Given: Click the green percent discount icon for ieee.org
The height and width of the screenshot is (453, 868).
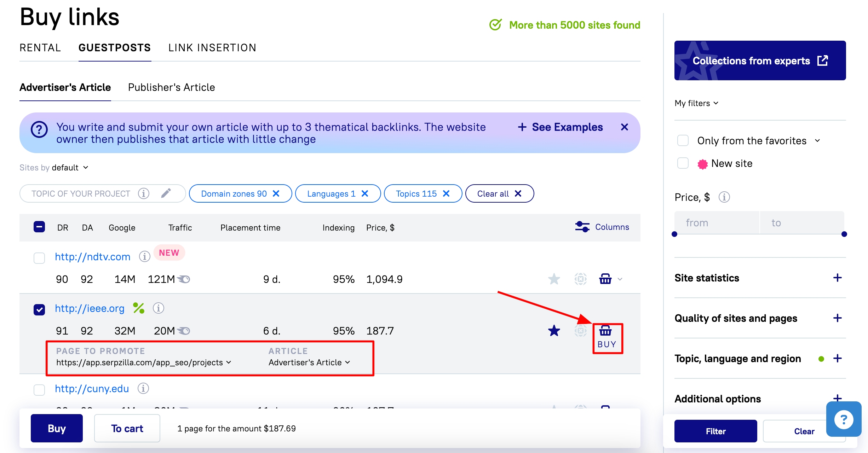Looking at the screenshot, I should [x=139, y=308].
